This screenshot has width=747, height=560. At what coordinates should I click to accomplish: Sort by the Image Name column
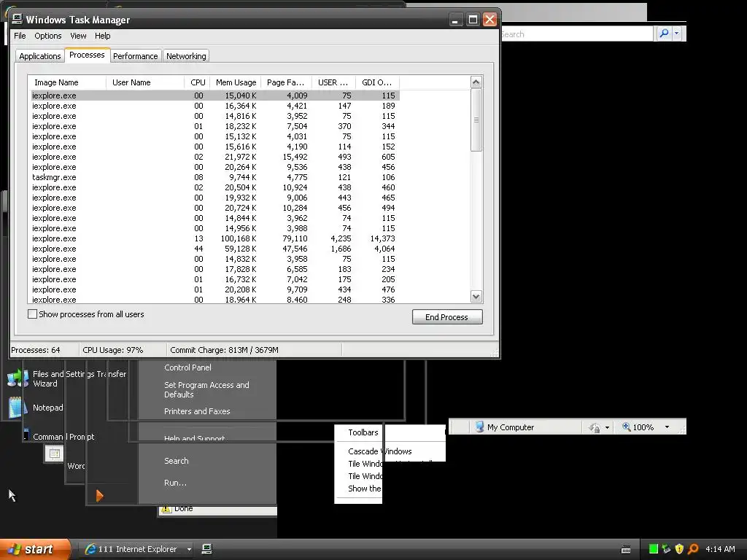(67, 82)
